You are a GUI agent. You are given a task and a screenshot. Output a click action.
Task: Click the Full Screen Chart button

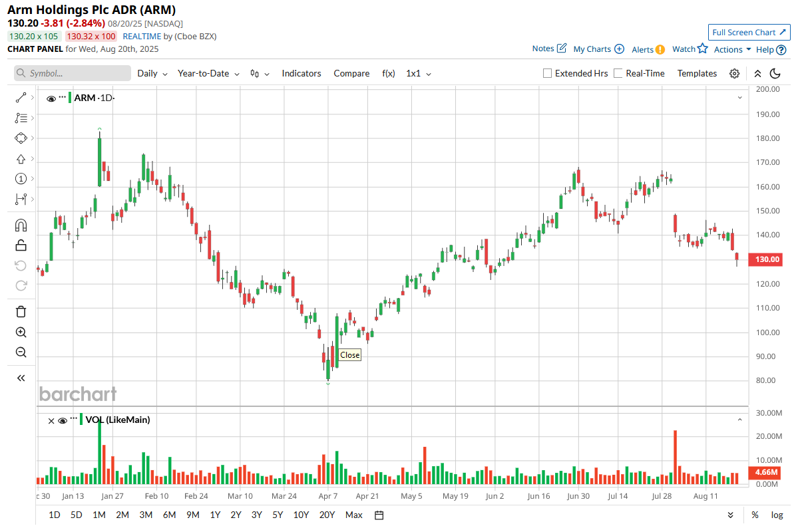click(749, 33)
